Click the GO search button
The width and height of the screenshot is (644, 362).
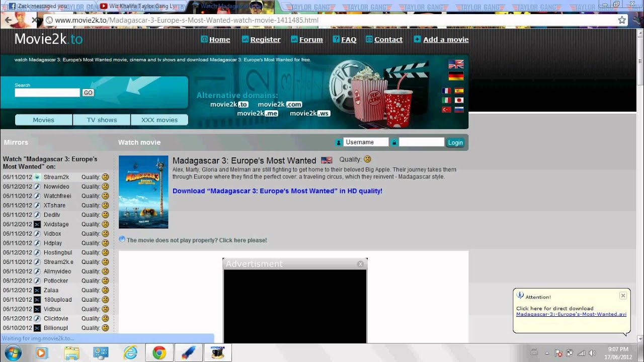coord(88,93)
